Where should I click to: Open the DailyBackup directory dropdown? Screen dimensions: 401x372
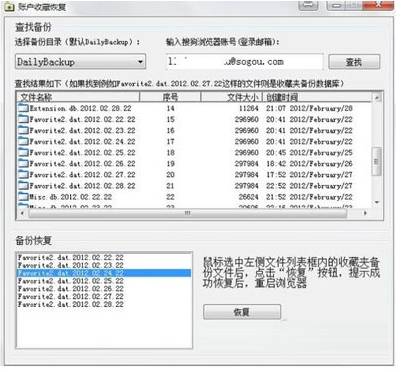click(x=80, y=62)
